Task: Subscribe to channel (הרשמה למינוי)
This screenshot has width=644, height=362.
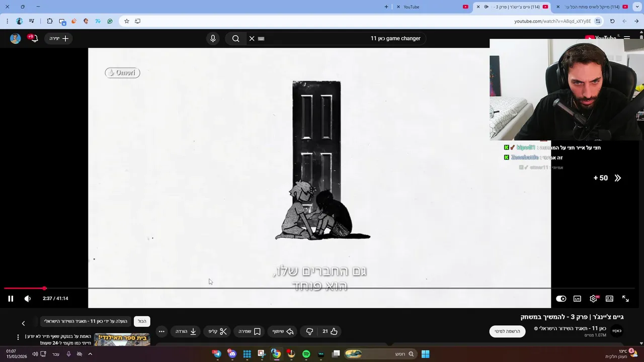Action: coord(507,331)
